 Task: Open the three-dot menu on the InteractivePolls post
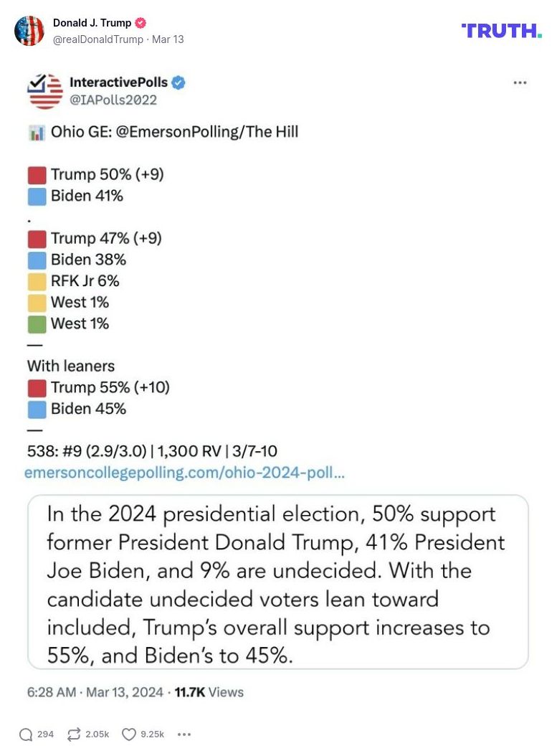tap(520, 82)
